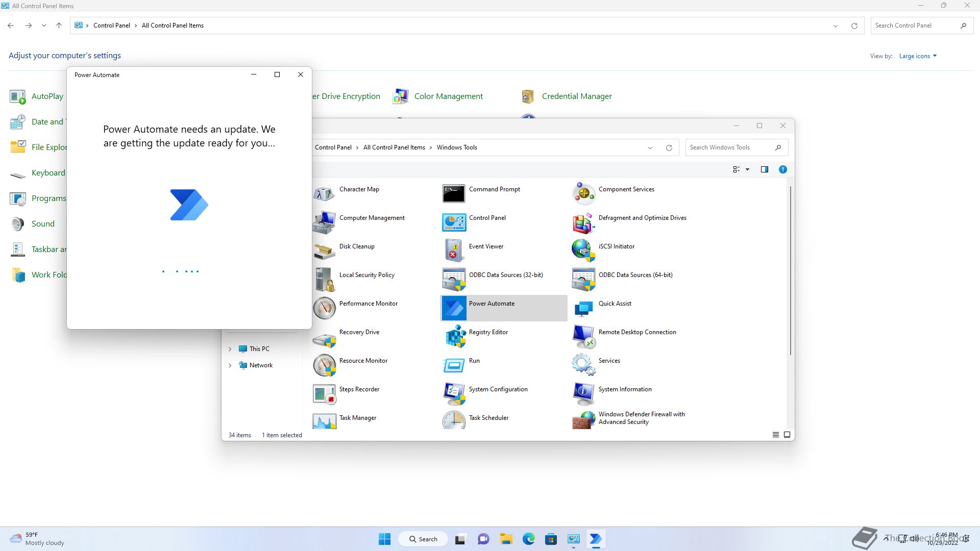Refresh the Control Panel window
Image resolution: width=980 pixels, height=551 pixels.
[x=854, y=26]
